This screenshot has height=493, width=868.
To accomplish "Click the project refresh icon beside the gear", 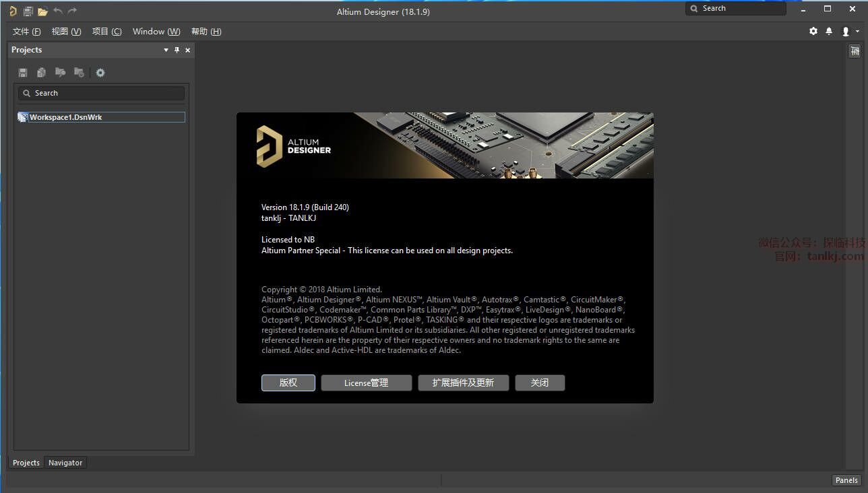I will (79, 73).
